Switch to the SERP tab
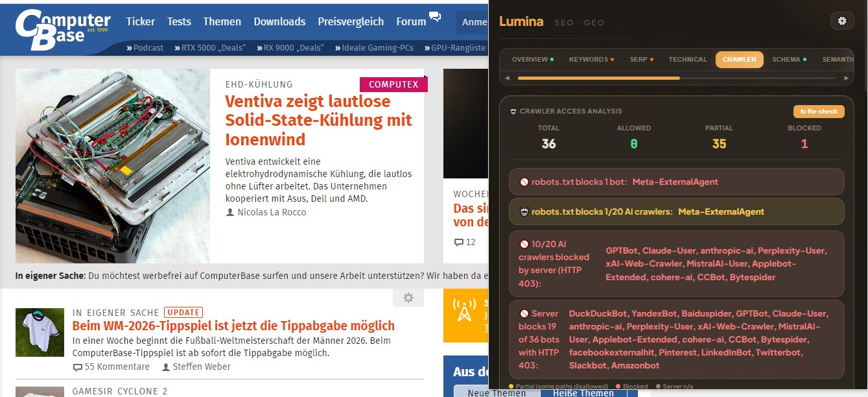 point(641,60)
